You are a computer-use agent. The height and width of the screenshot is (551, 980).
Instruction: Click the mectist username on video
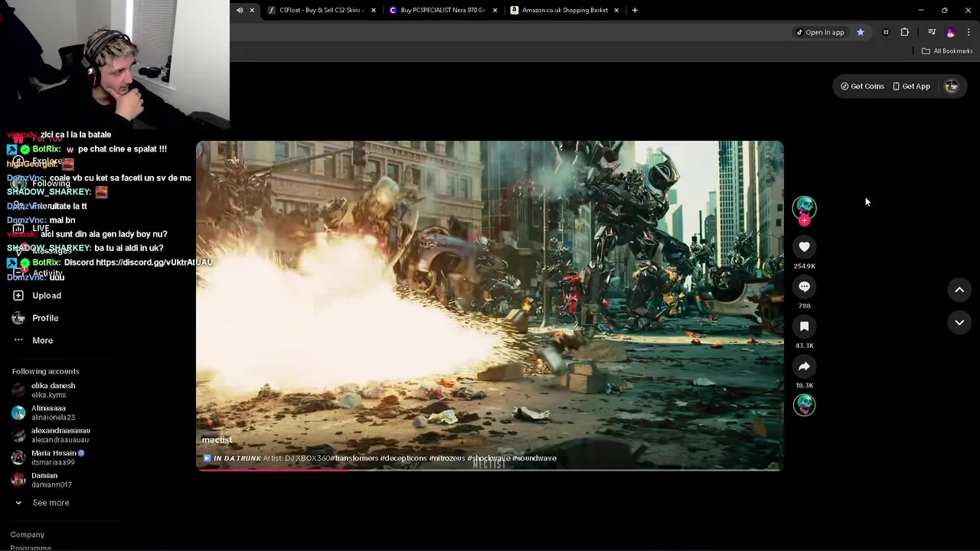coord(217,440)
